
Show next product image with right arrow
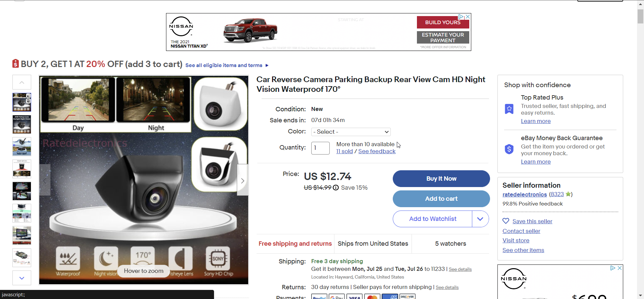243,181
